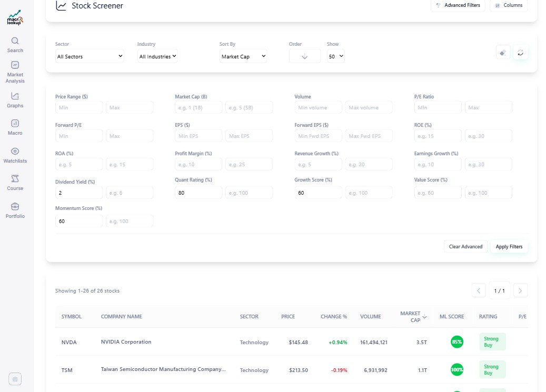The width and height of the screenshot is (546, 392).
Task: Toggle Advanced Filters panel
Action: coord(458,5)
